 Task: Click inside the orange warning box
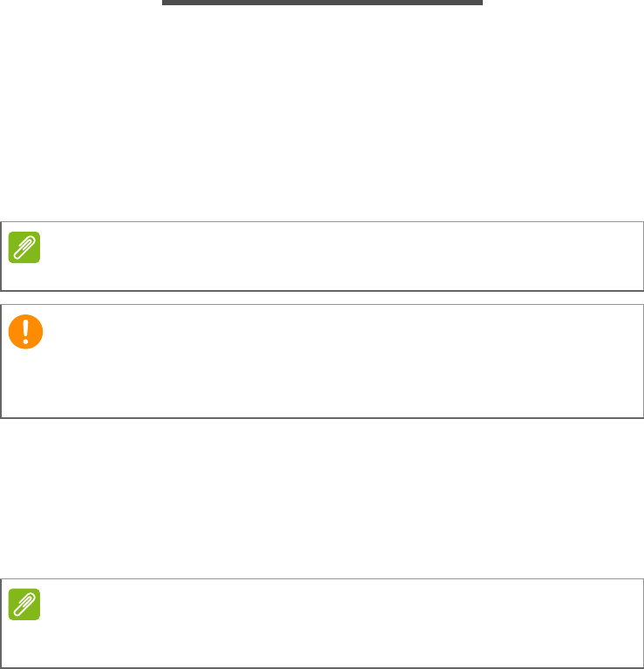coord(340,362)
